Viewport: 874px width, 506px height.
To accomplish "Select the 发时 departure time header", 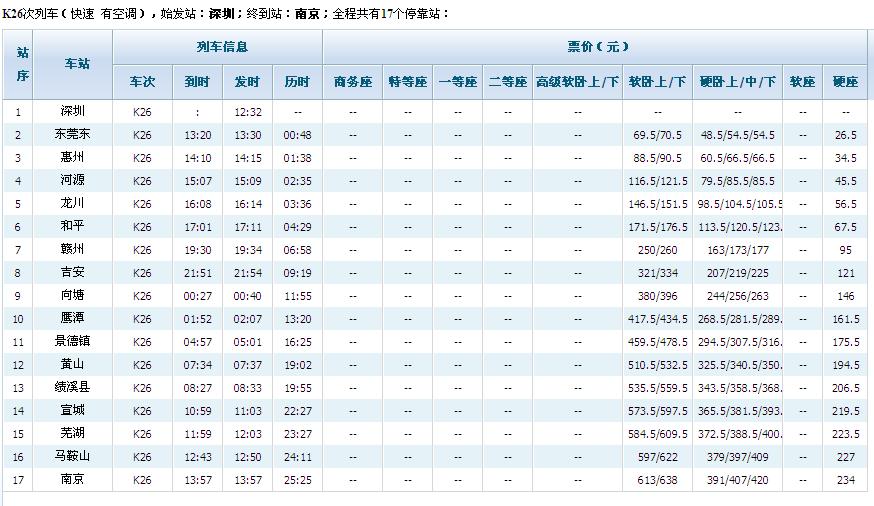I will click(x=247, y=82).
